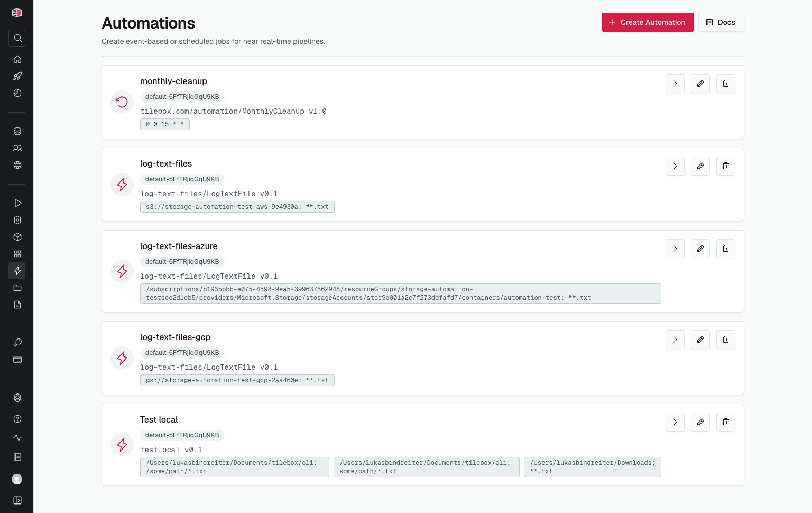Click the cluster tag under log-text-files-gcp
Viewport: 812px width, 513px height.
182,353
